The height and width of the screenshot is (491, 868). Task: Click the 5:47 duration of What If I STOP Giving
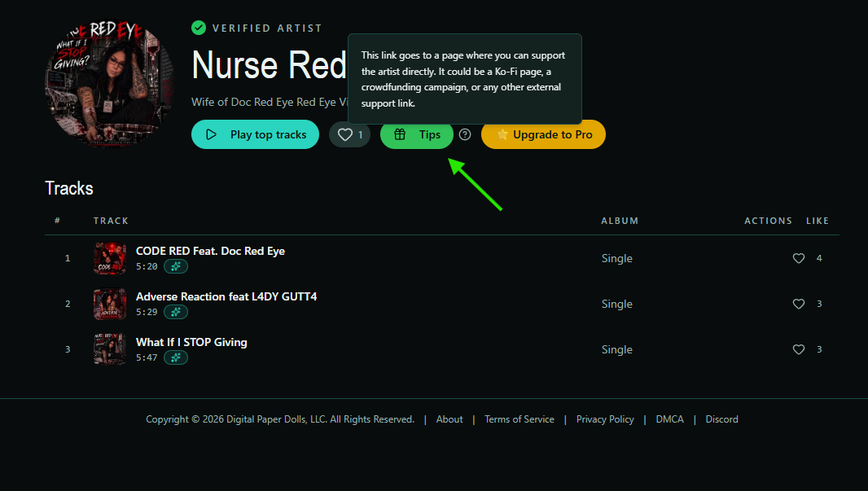coord(147,357)
